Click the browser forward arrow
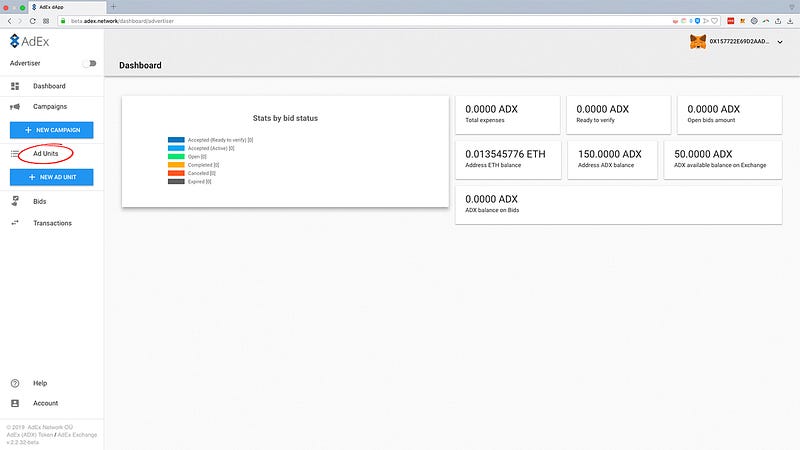This screenshot has width=800, height=450. 20,21
